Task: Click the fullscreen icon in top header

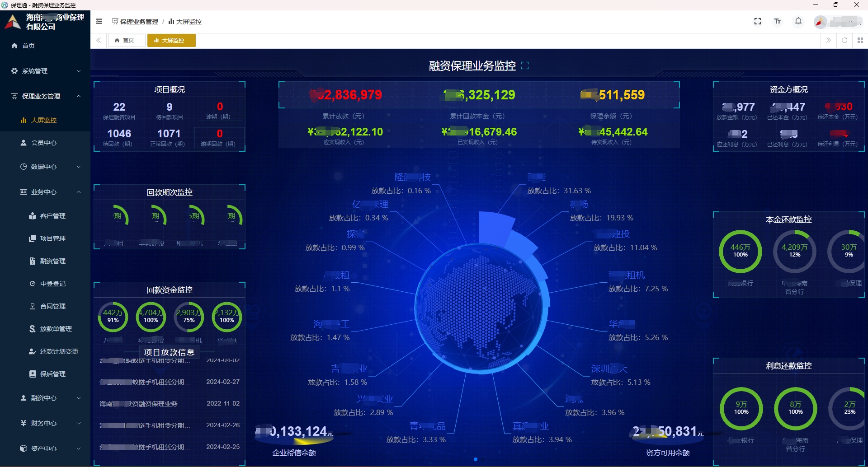Action: click(758, 21)
